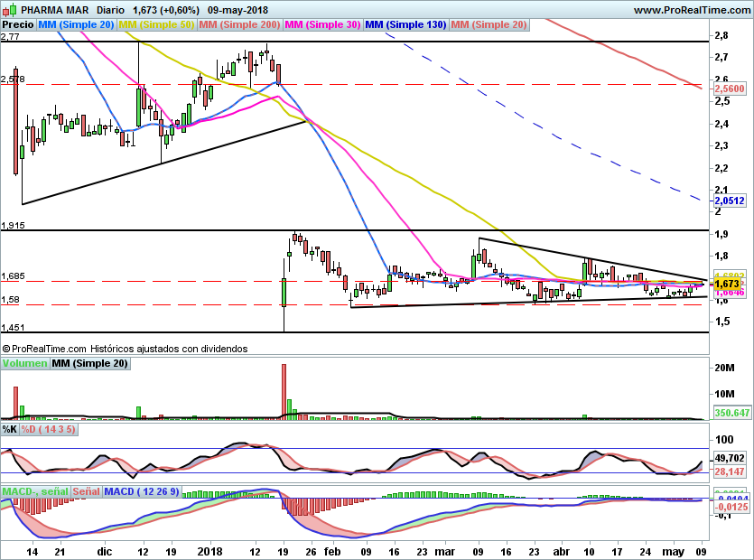Click the may label on time axis
This screenshot has width=754, height=560.
click(x=674, y=552)
